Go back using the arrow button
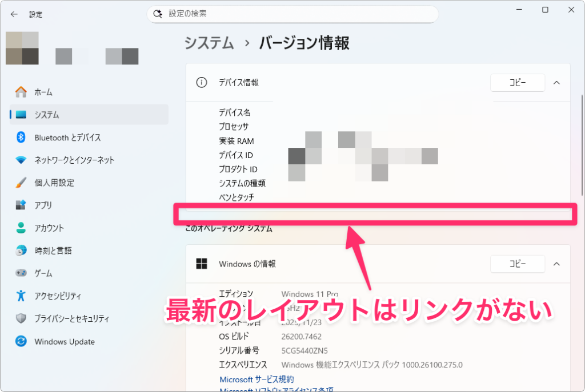This screenshot has height=392, width=585. tap(14, 14)
